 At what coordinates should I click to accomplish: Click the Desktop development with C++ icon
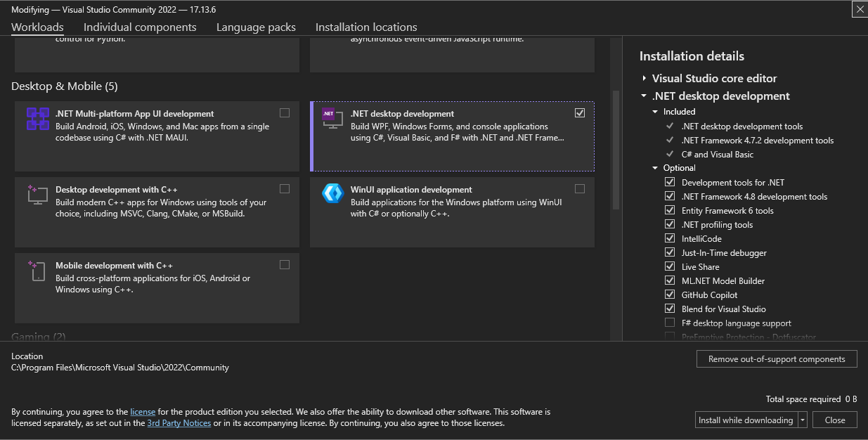pyautogui.click(x=37, y=195)
